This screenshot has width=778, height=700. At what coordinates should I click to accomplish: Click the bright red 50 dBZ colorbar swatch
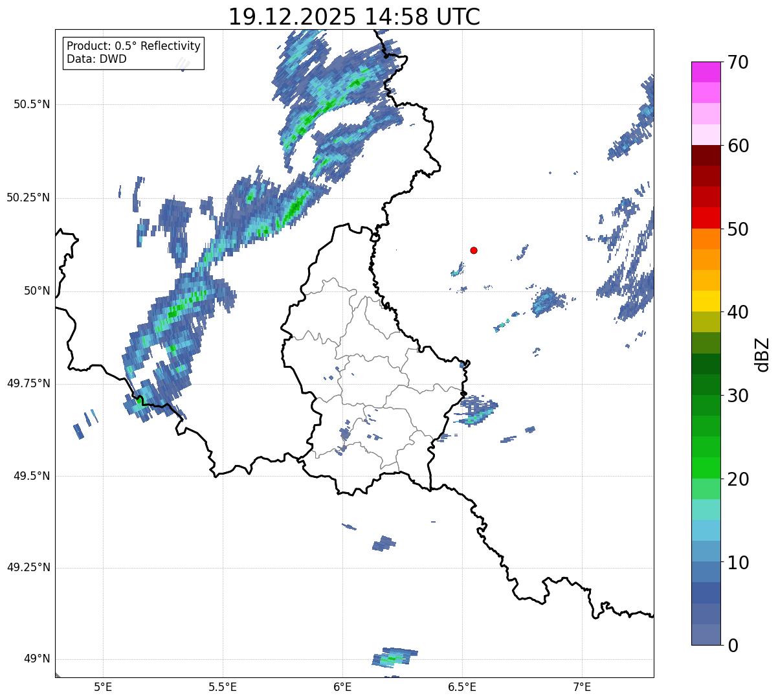pyautogui.click(x=706, y=218)
